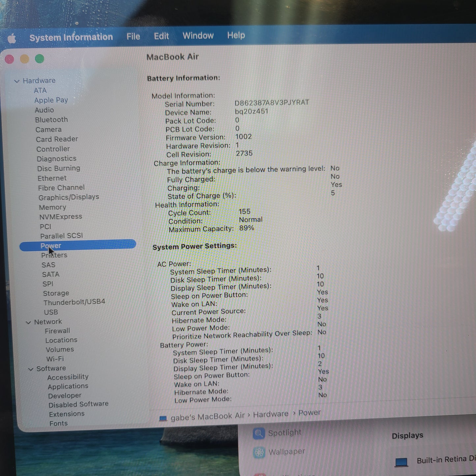This screenshot has height=476, width=476.
Task: Select Graphics/Displays in the sidebar
Action: [x=69, y=197]
